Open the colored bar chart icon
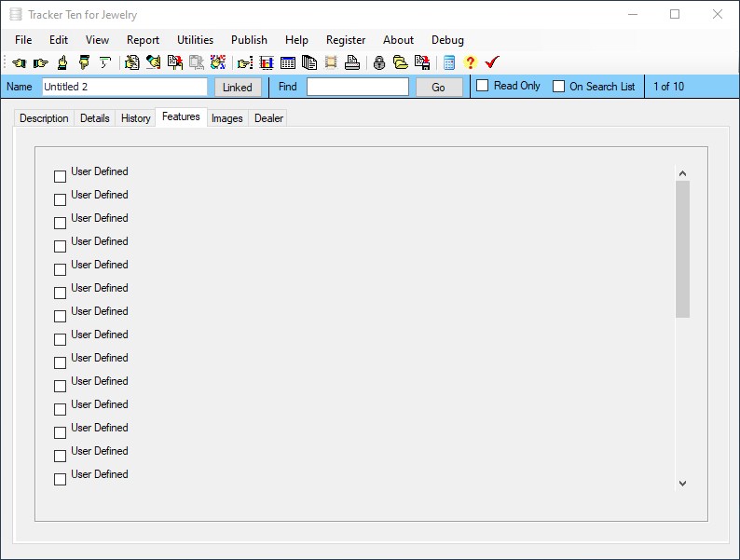Screen dimensions: 740x560 click(x=267, y=62)
